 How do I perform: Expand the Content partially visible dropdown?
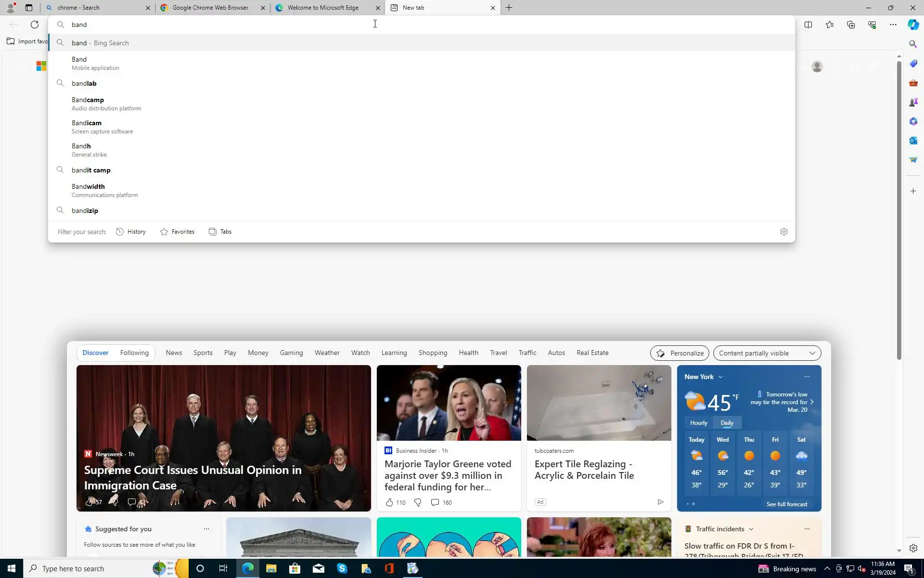coord(767,353)
